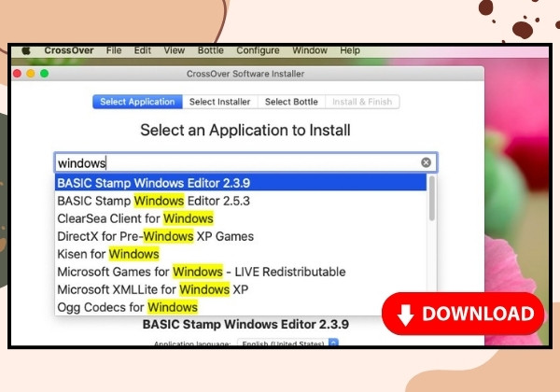Viewport: 560px width, 392px height.
Task: Switch to the Select Bottle tab
Action: click(291, 102)
